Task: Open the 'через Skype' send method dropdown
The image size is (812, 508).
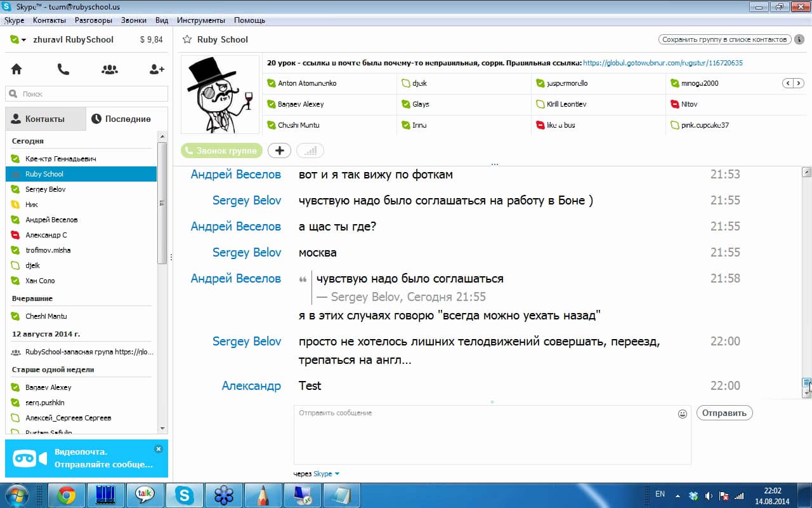Action: click(x=326, y=474)
